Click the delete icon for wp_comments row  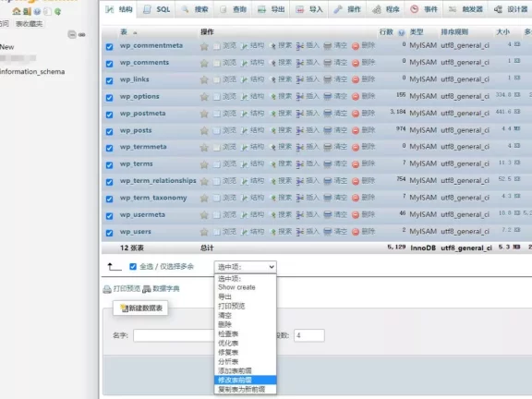pos(356,63)
